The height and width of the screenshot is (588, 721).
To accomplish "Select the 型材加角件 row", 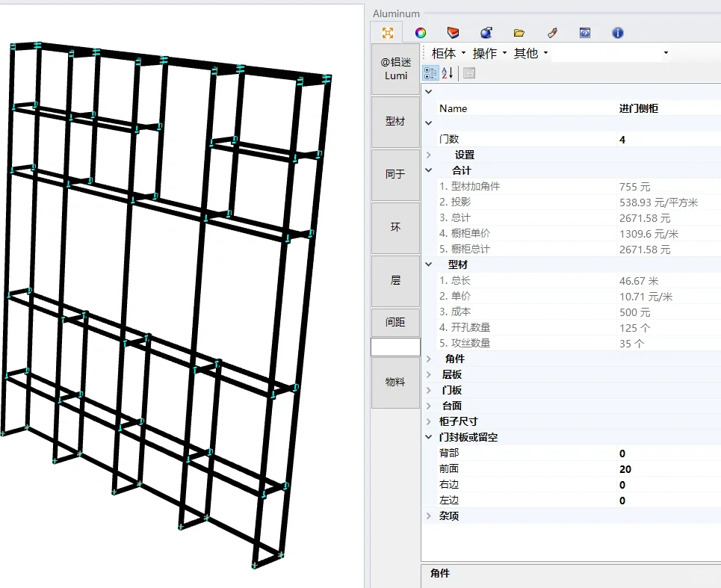I will (x=579, y=186).
